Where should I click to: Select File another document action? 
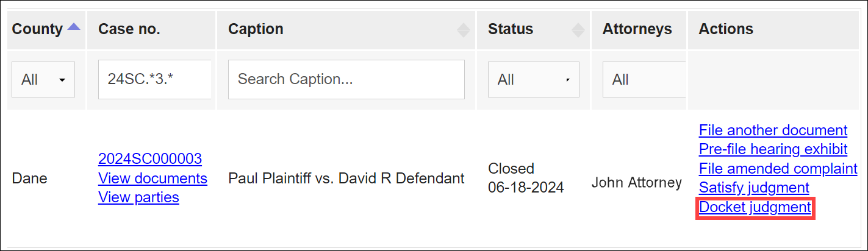(x=773, y=130)
